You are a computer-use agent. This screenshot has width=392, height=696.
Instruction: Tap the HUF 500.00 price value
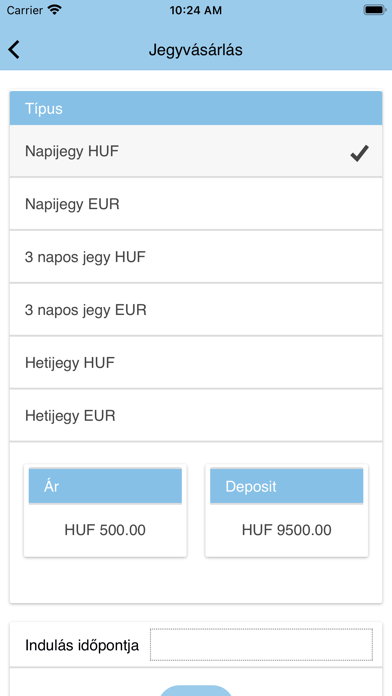point(105,530)
